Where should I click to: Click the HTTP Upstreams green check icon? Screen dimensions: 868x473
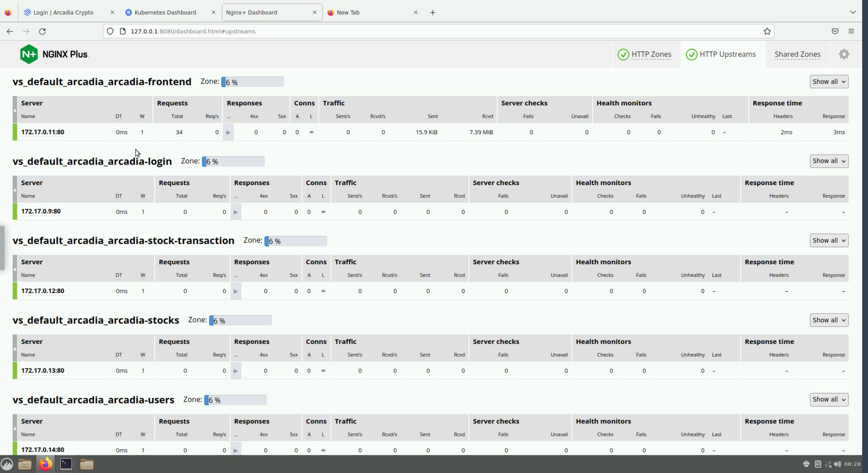click(691, 55)
